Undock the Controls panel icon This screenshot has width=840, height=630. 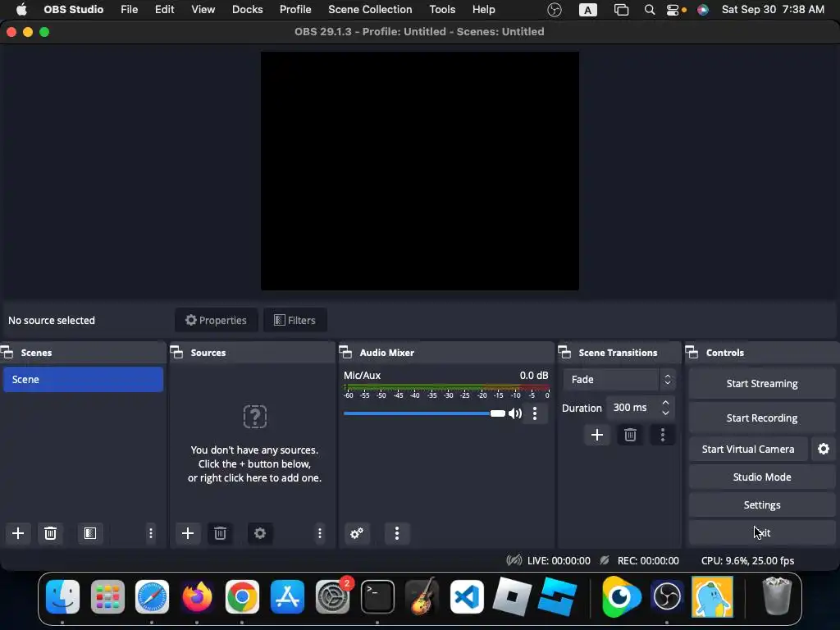pyautogui.click(x=692, y=353)
